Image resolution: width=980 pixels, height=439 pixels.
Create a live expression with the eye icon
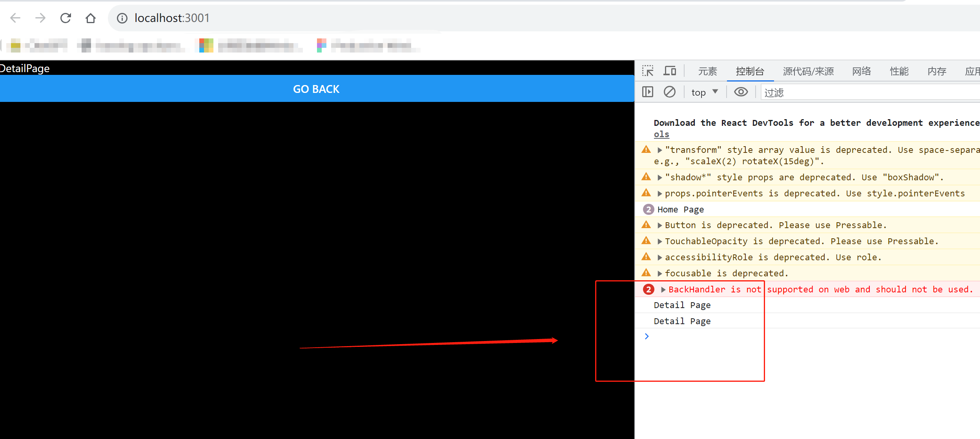click(x=741, y=91)
